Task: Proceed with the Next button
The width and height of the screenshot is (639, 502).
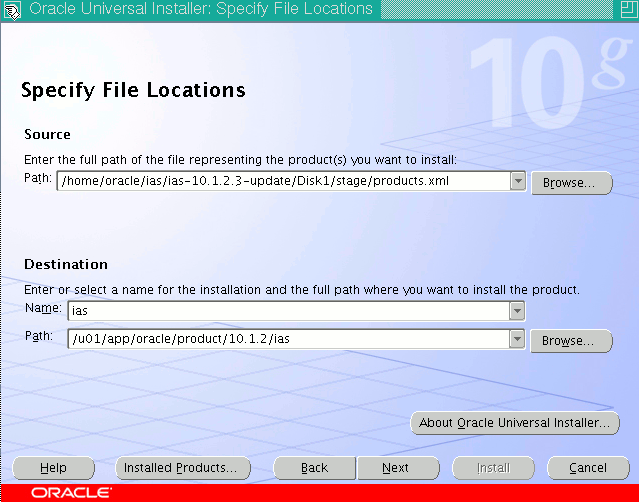Action: click(x=399, y=468)
